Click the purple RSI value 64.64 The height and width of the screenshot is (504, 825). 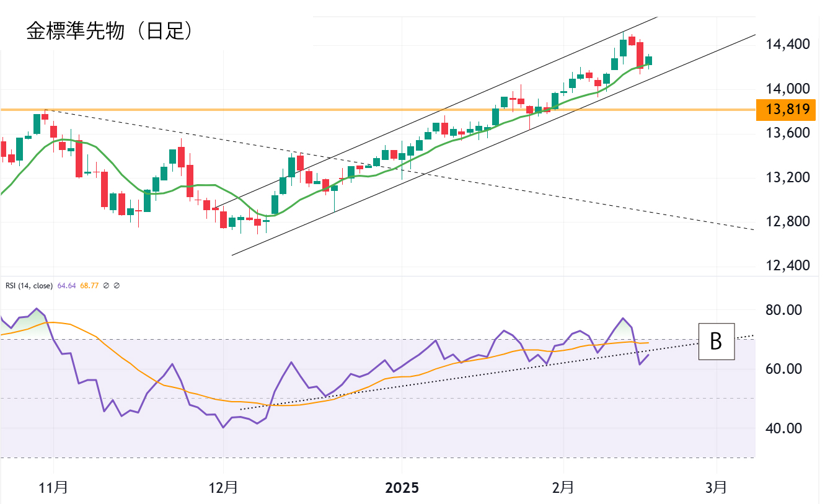tap(66, 286)
